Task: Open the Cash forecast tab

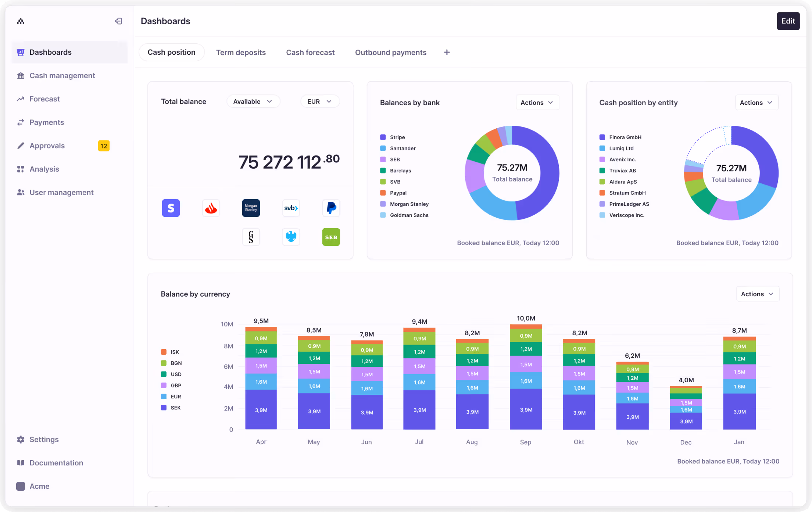Action: [x=310, y=52]
